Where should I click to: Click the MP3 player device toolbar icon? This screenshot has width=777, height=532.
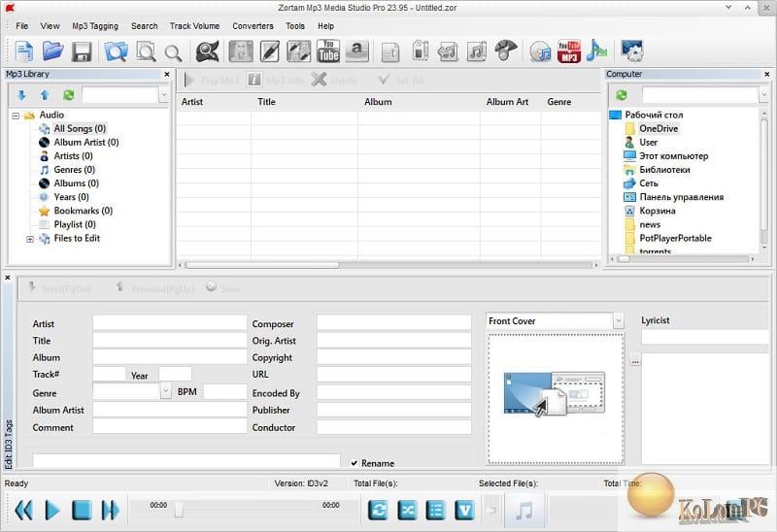pyautogui.click(x=421, y=50)
